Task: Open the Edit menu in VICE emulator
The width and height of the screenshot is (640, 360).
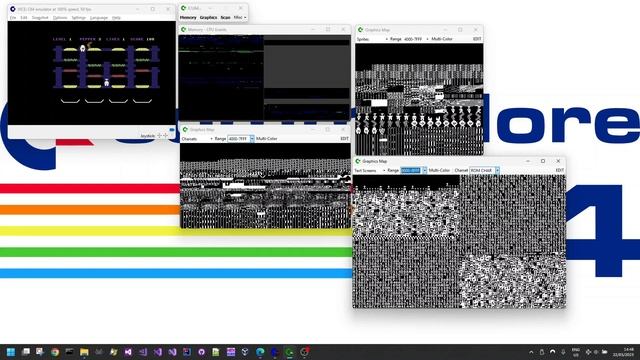Action: coord(24,18)
